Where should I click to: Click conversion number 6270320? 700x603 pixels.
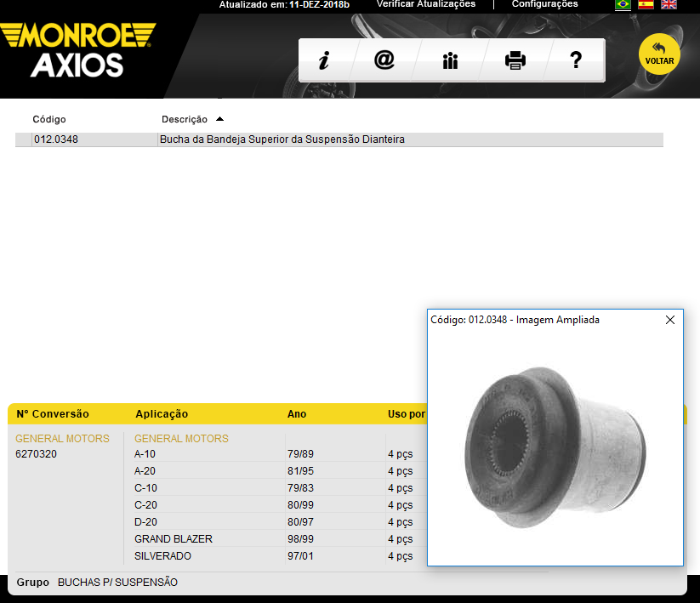38,454
